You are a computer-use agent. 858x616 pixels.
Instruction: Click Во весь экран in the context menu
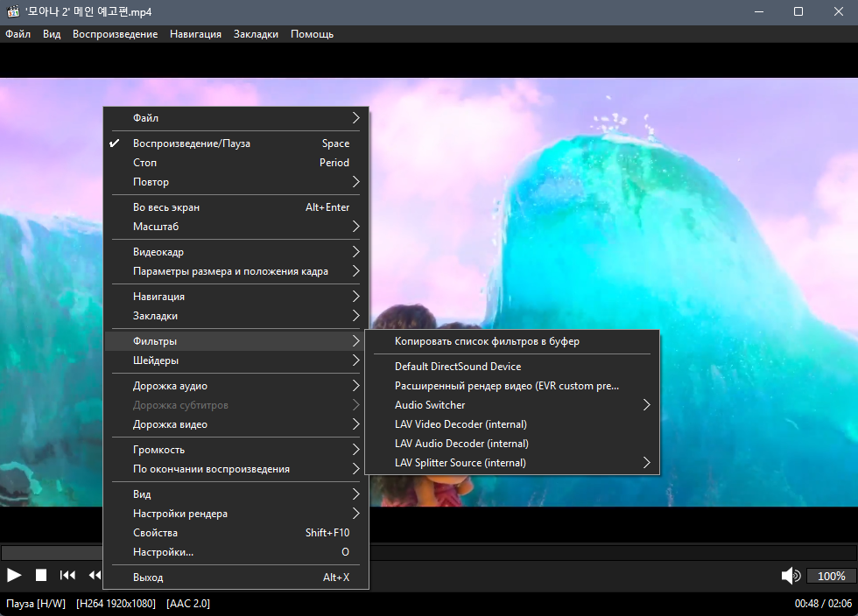(x=236, y=207)
